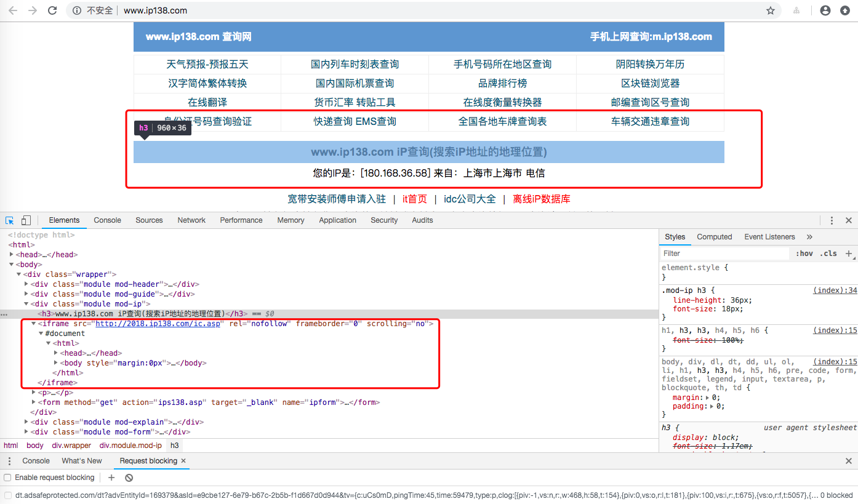Toggle the device toolbar icon
The width and height of the screenshot is (858, 504).
click(x=26, y=220)
